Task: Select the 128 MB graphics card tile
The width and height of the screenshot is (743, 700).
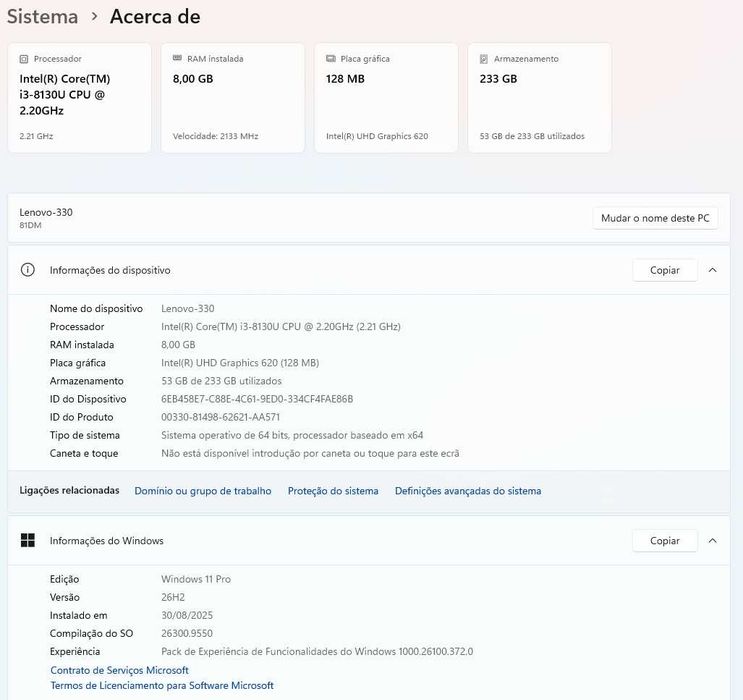Action: pos(386,98)
